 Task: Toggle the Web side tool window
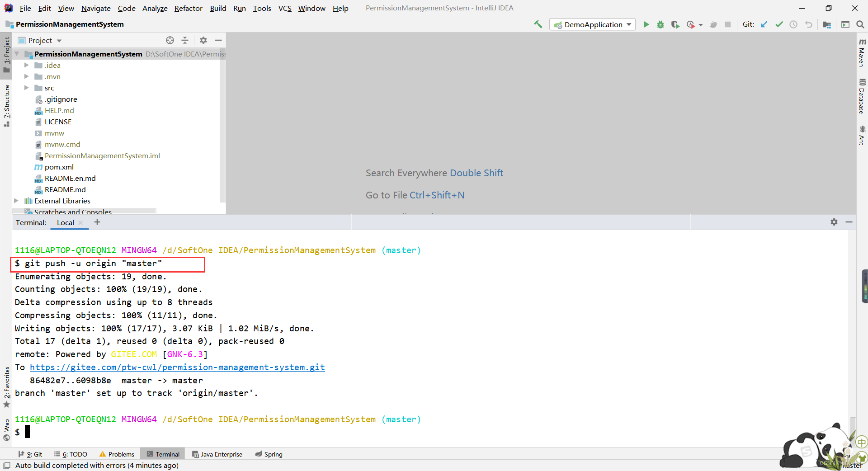click(x=6, y=429)
